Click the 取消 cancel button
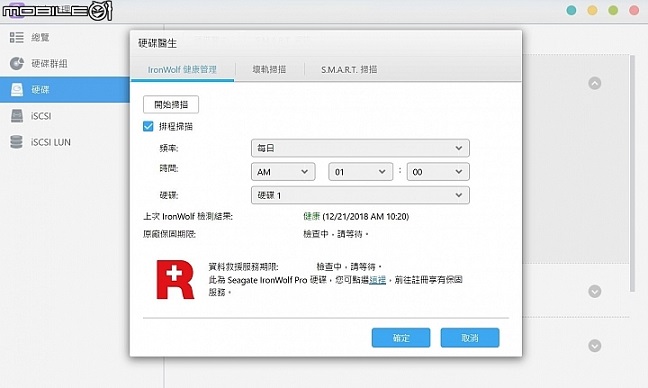This screenshot has height=388, width=648. pos(470,338)
